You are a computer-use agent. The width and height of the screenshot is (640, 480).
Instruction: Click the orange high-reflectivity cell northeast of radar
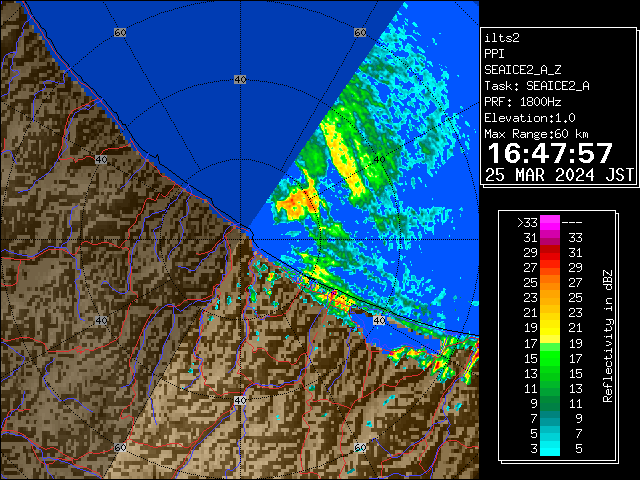tap(298, 203)
